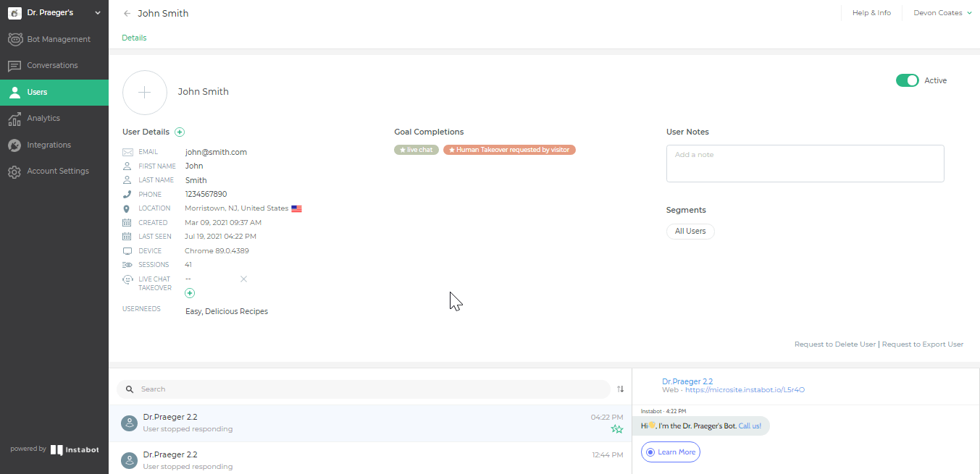
Task: Click the Created calendar icon
Action: [127, 223]
